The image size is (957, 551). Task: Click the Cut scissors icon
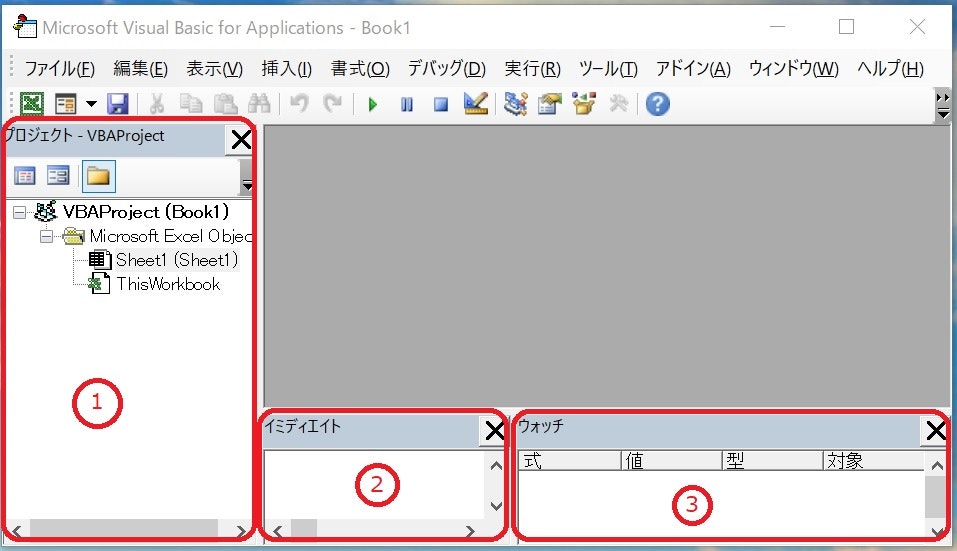pyautogui.click(x=157, y=104)
